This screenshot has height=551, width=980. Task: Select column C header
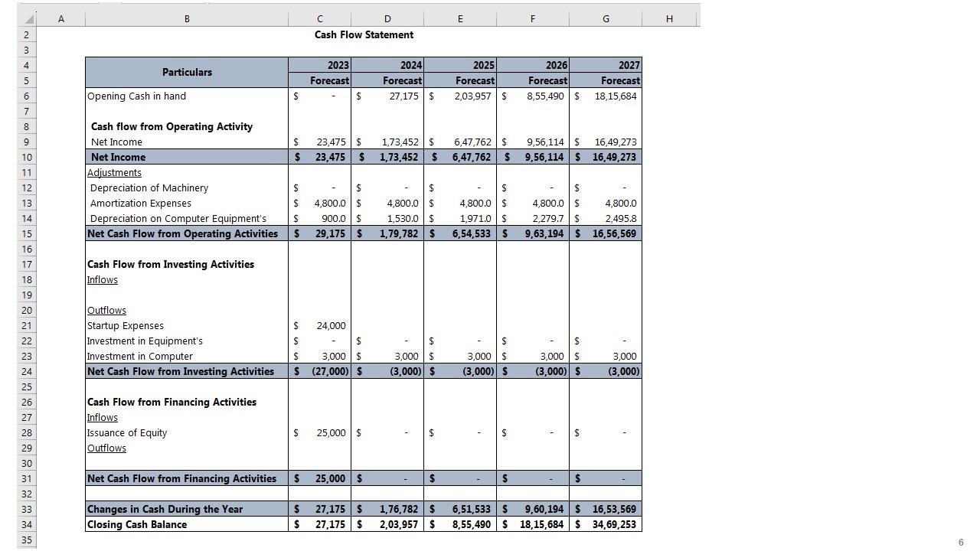(x=319, y=19)
